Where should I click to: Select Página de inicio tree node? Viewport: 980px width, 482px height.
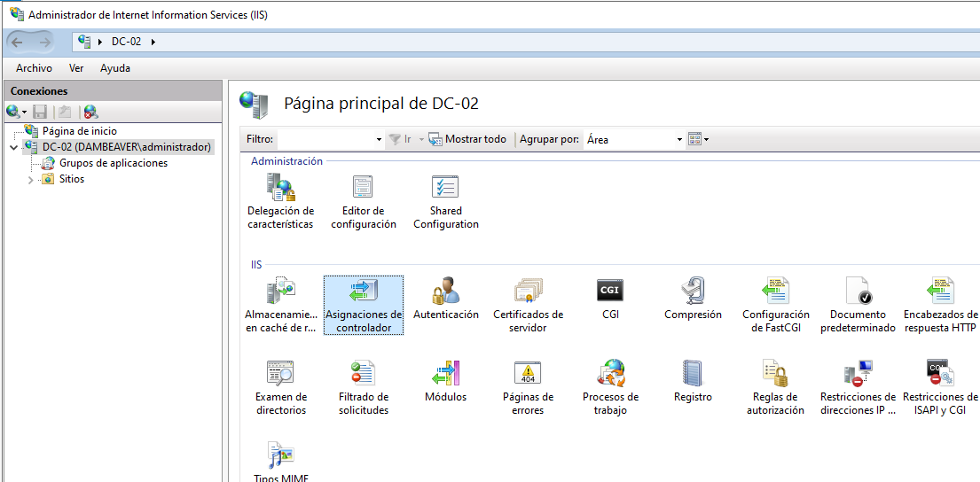[x=79, y=131]
